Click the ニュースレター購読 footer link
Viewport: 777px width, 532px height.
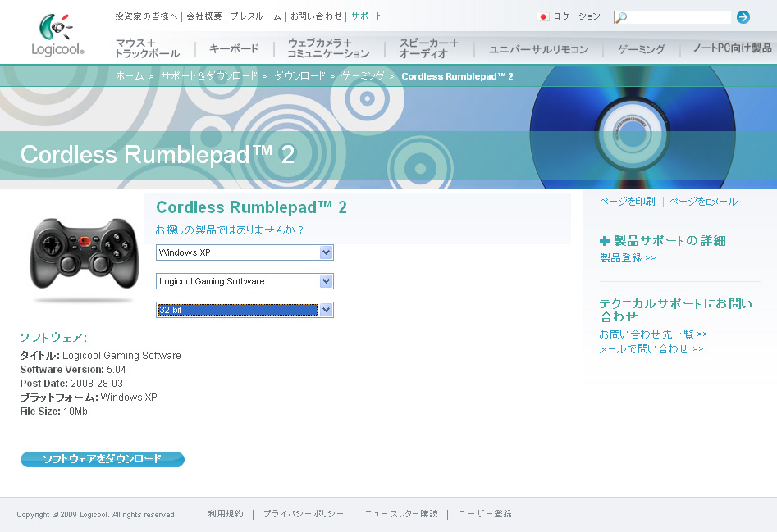pos(401,514)
